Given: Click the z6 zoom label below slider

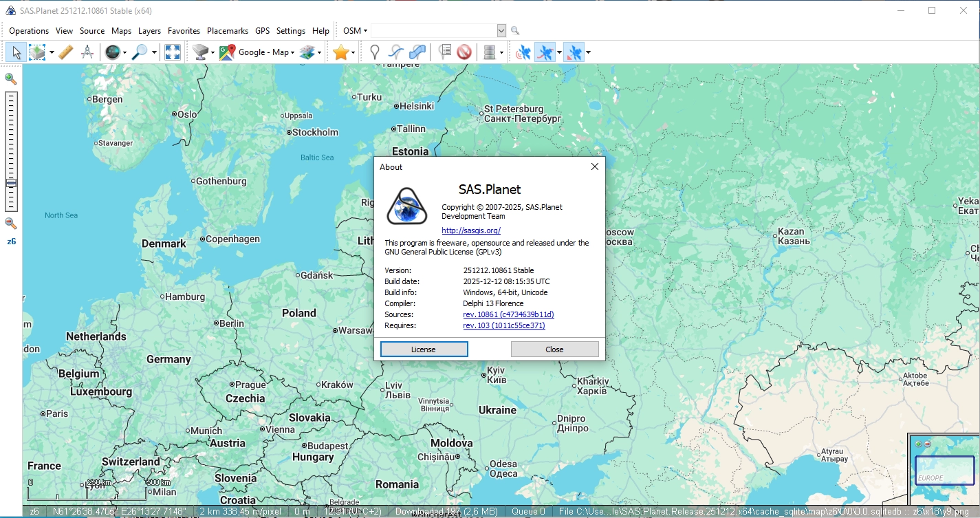Looking at the screenshot, I should pos(11,241).
